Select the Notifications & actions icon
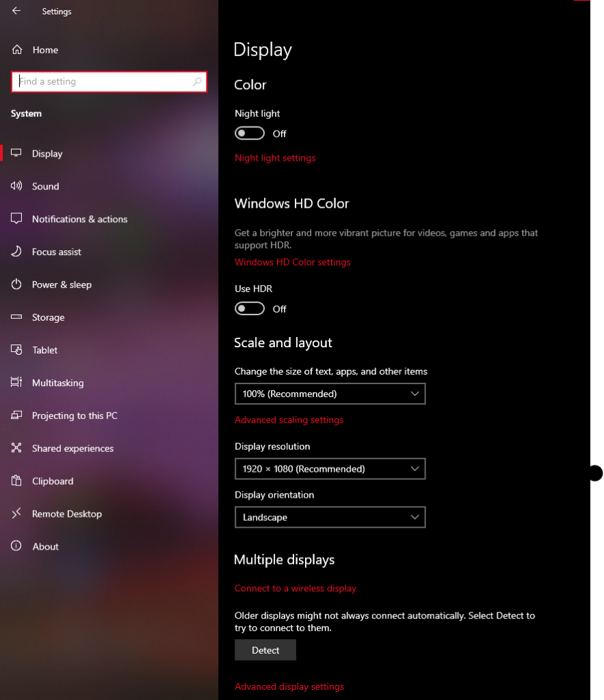Viewport: 604px width, 700px height. (17, 219)
